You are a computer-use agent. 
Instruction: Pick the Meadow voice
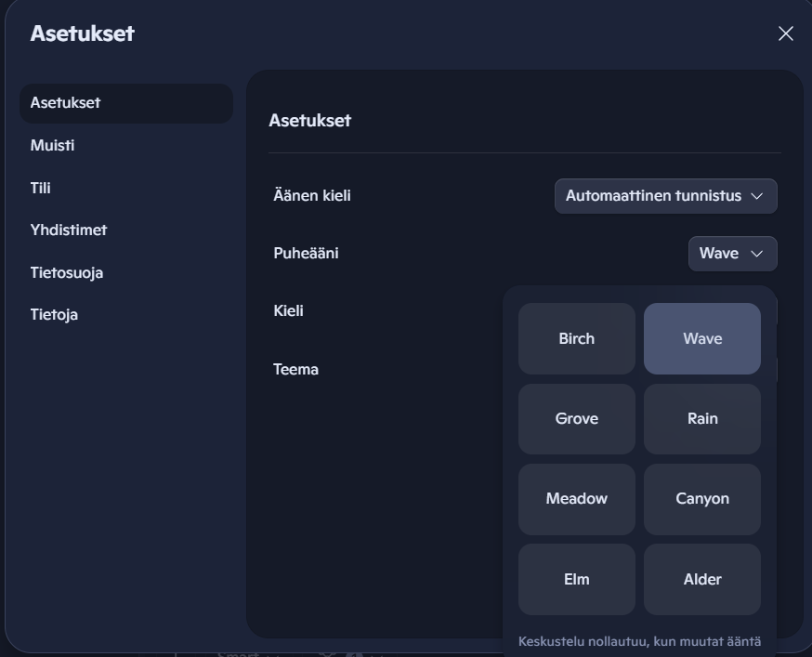coord(576,499)
